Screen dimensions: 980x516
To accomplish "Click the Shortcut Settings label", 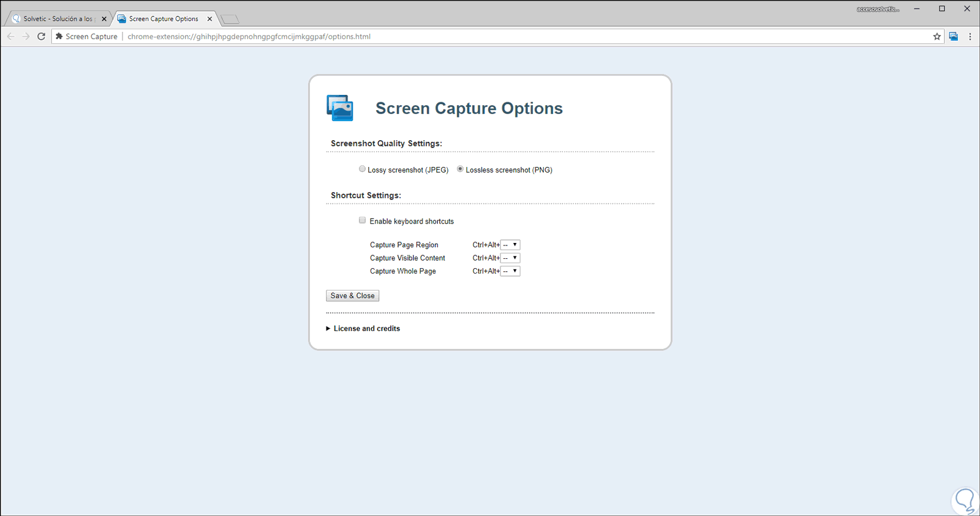I will click(x=366, y=195).
